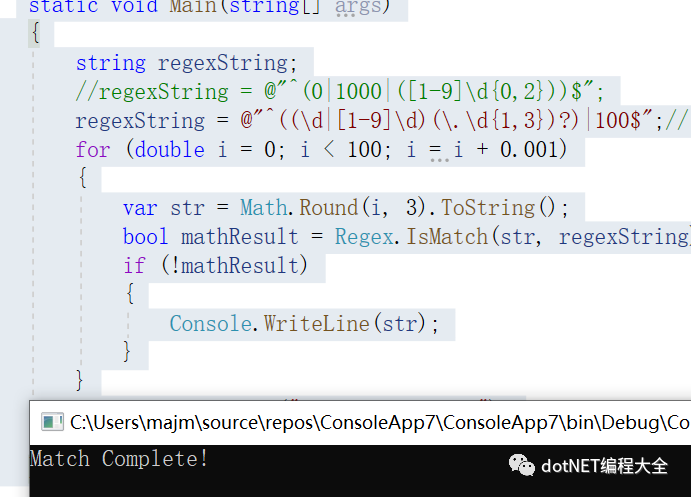Click the "Math" class name in code
Viewport: 691px width, 497px height.
pyautogui.click(x=263, y=208)
